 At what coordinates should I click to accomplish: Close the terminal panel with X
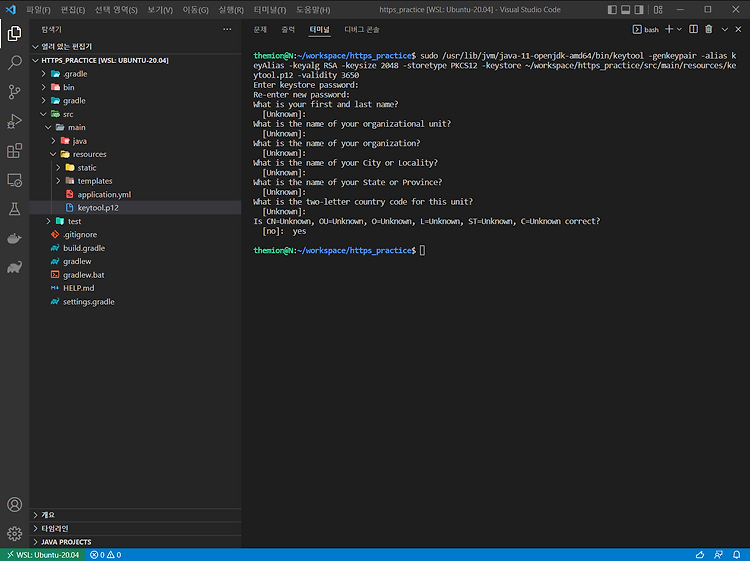[739, 30]
